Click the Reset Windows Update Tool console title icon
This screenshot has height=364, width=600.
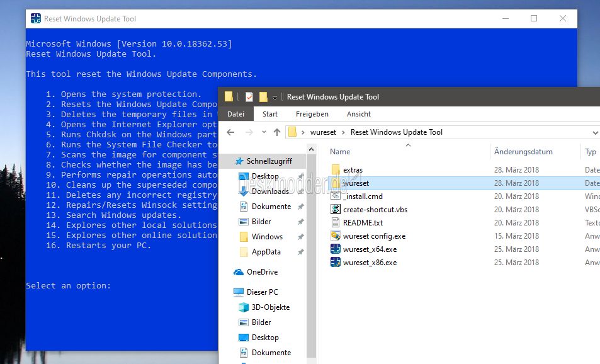click(36, 18)
